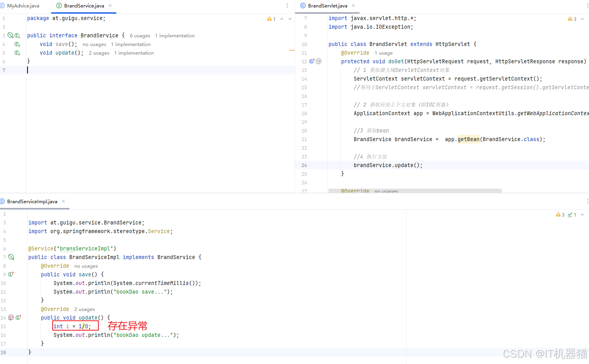Viewport: 589px width, 364px height.
Task: Close the BrandService.java tab
Action: coord(110,6)
